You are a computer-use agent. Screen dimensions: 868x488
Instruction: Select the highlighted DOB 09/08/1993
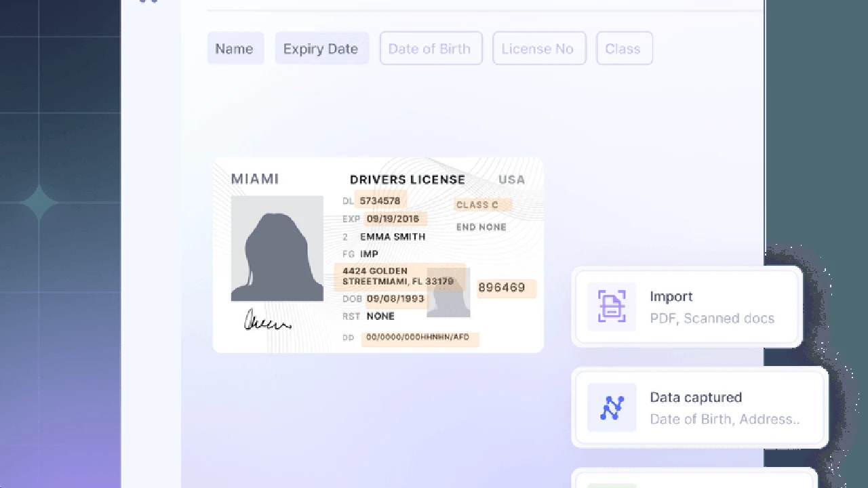395,299
